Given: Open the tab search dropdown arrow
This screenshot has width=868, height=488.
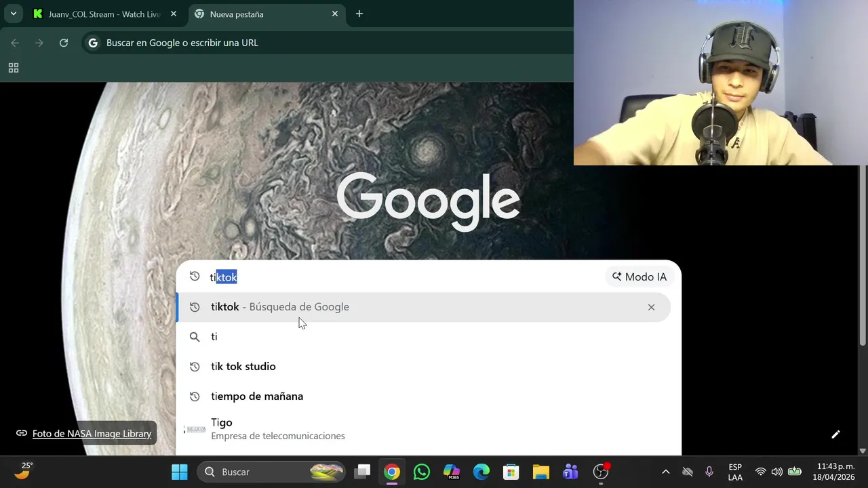Looking at the screenshot, I should tap(13, 14).
